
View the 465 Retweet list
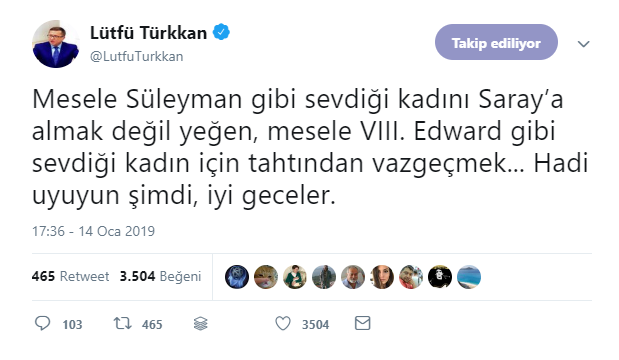(x=70, y=276)
